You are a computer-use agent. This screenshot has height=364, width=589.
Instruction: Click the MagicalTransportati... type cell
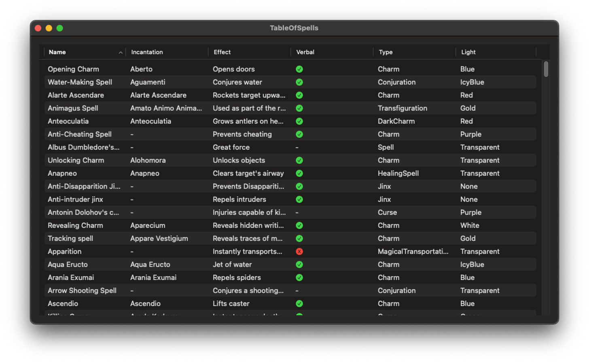pyautogui.click(x=413, y=252)
